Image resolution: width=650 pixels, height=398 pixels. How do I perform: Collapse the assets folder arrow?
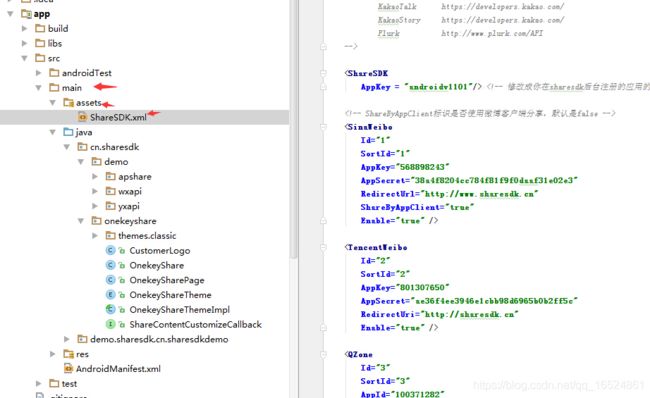(53, 102)
